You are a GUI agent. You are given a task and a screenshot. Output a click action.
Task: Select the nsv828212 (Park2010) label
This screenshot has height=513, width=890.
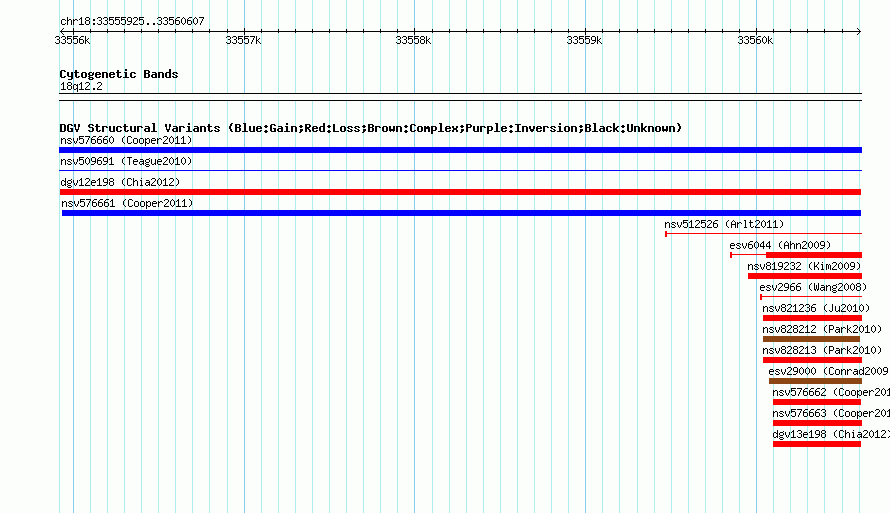pyautogui.click(x=822, y=329)
